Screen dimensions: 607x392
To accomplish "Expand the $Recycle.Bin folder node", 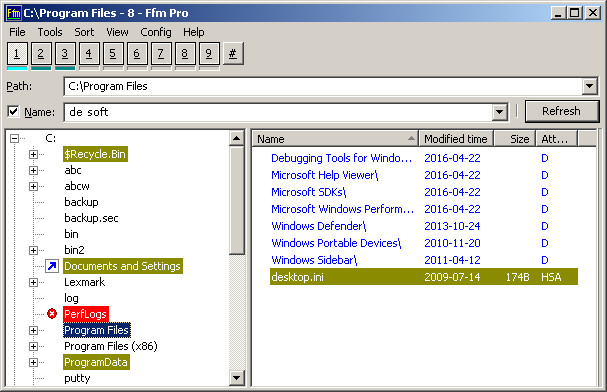I will click(33, 154).
